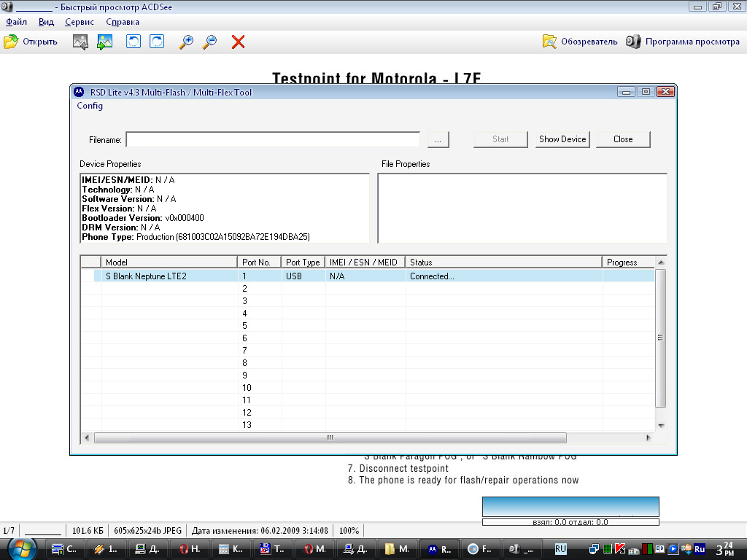Click the 101.6 КБ file size status entry
The height and width of the screenshot is (560, 747).
(x=88, y=531)
